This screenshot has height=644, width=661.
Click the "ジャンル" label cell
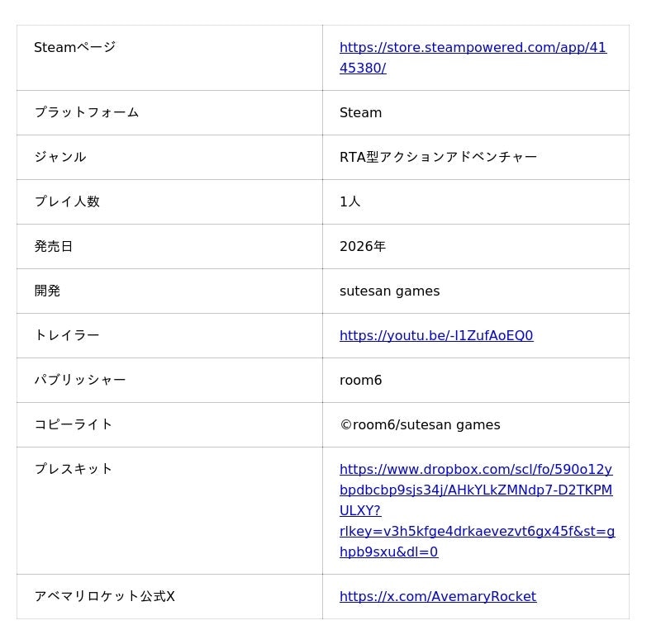coord(59,157)
